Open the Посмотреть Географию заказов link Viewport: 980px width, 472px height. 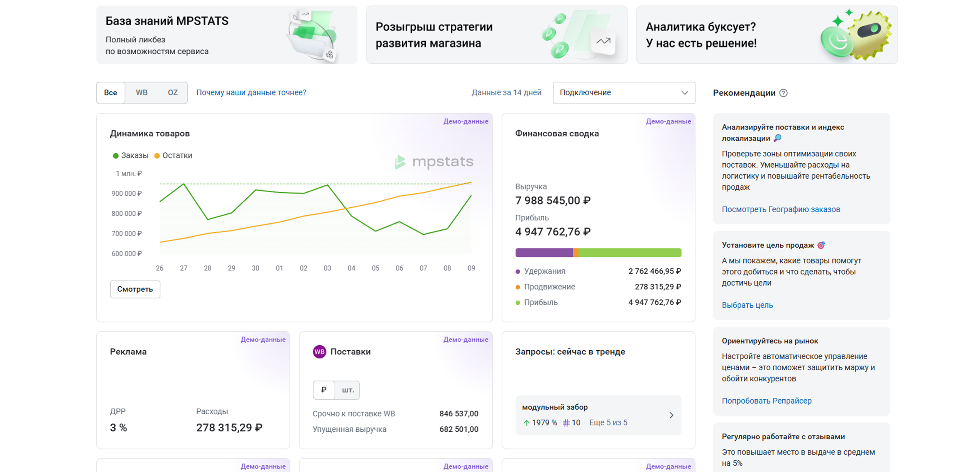pos(781,210)
